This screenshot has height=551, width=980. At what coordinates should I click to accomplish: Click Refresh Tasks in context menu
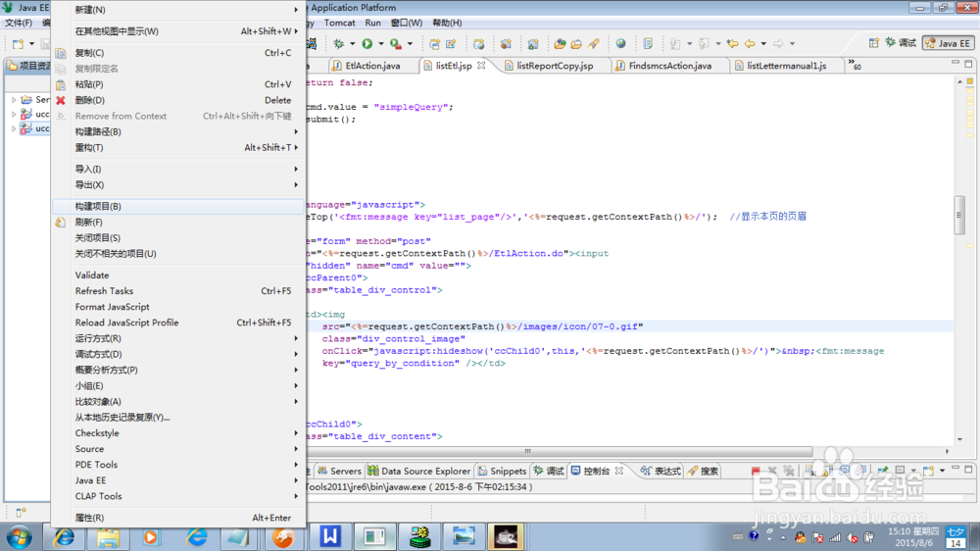(178, 291)
